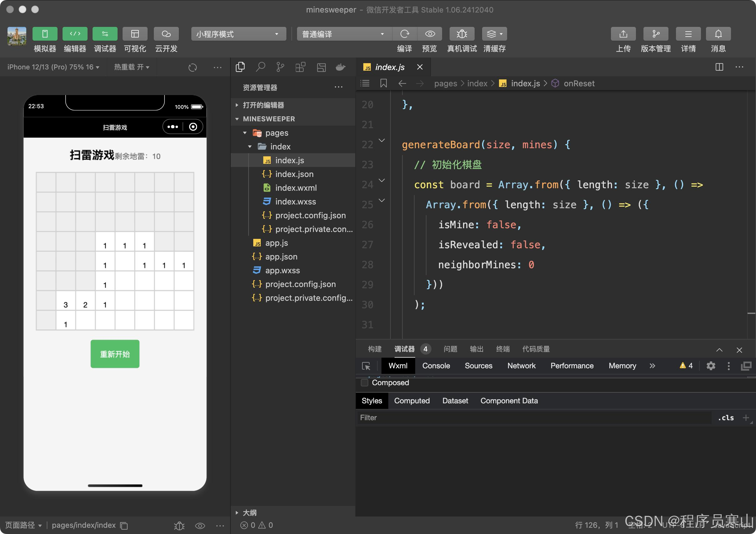Screen dimensions: 756x534
Task: Switch to the Console tab
Action: (x=436, y=366)
